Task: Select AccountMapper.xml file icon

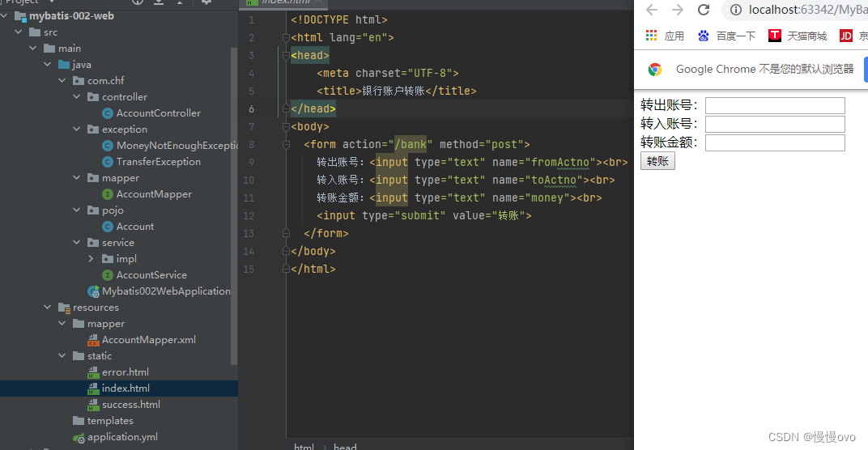Action: point(93,340)
